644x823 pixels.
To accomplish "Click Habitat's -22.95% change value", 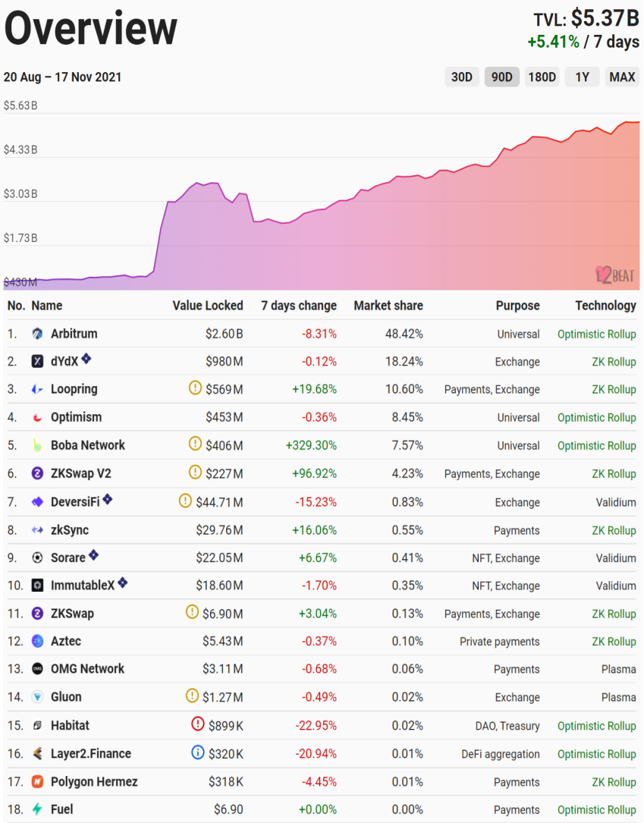I will point(316,726).
